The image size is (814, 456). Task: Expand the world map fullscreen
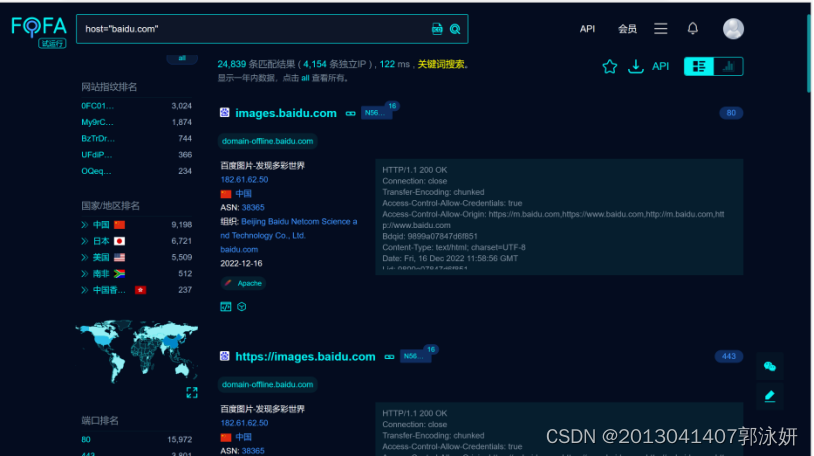[192, 393]
